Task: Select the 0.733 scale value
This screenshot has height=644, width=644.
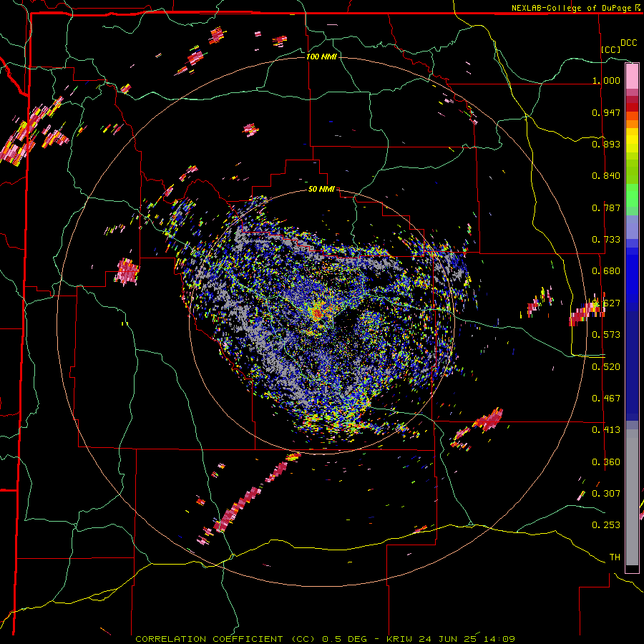Action: pyautogui.click(x=606, y=240)
